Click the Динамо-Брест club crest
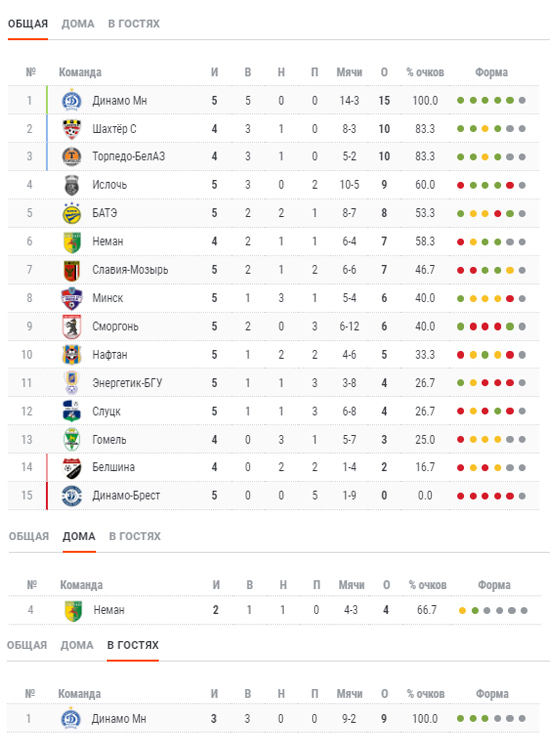 (72, 495)
